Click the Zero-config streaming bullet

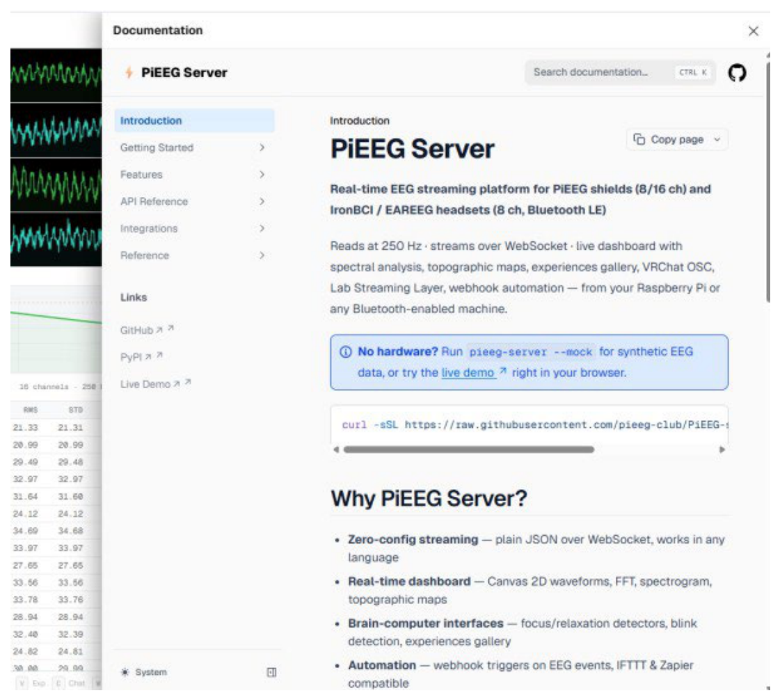(536, 548)
